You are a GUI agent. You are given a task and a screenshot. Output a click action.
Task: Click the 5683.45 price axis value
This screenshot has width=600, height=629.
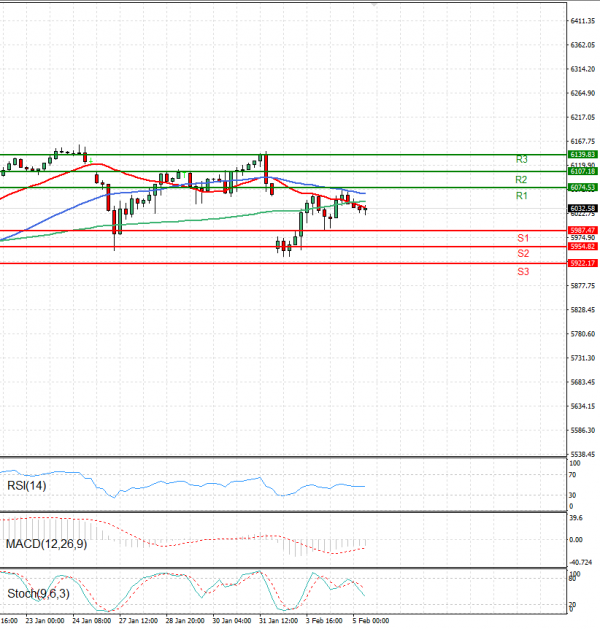(x=583, y=382)
